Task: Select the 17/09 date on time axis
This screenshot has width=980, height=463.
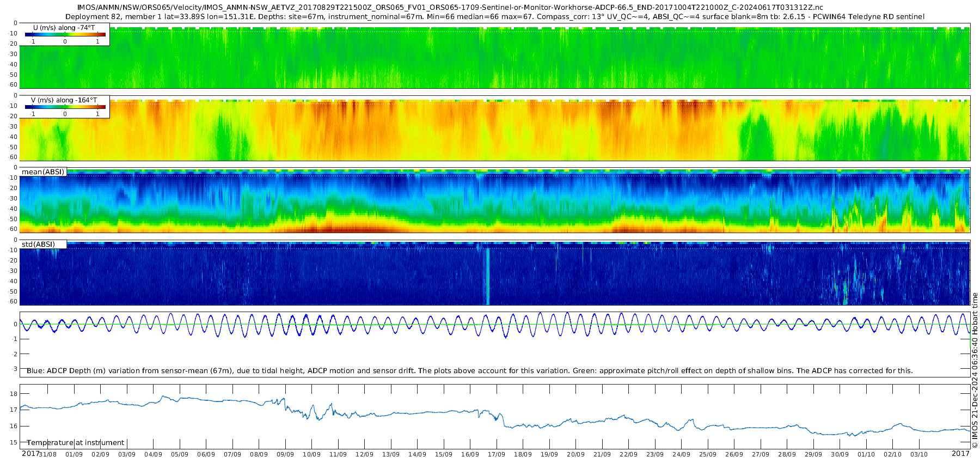Action: (x=497, y=454)
